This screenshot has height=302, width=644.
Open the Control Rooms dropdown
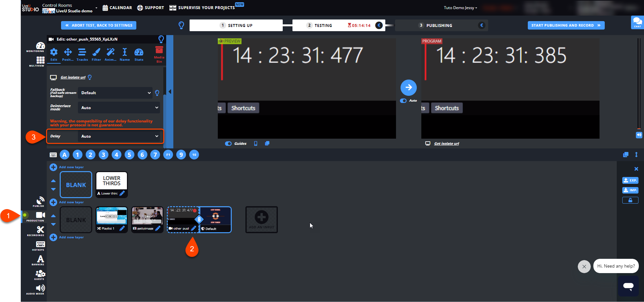70,8
